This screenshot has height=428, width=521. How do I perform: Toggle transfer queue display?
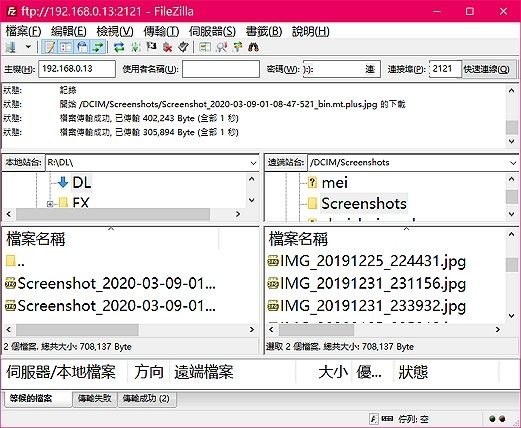(x=98, y=47)
